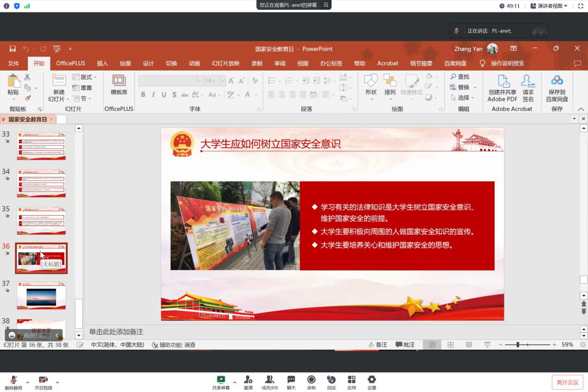Click the normal view icon in status bar

[x=432, y=345]
